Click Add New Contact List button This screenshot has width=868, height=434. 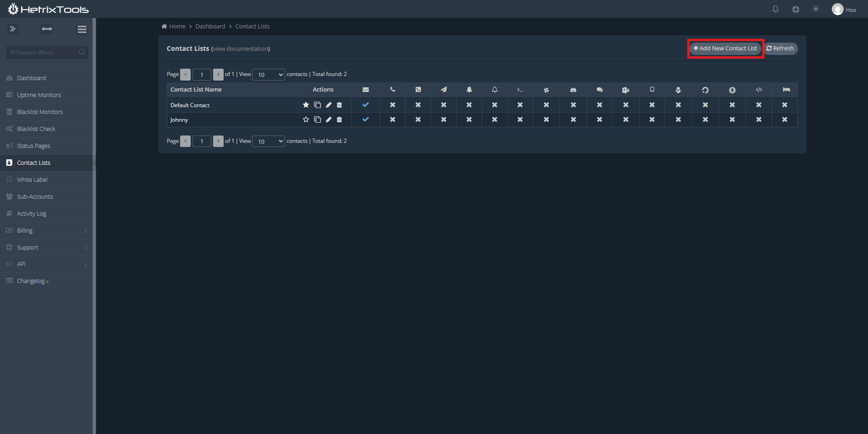(725, 49)
